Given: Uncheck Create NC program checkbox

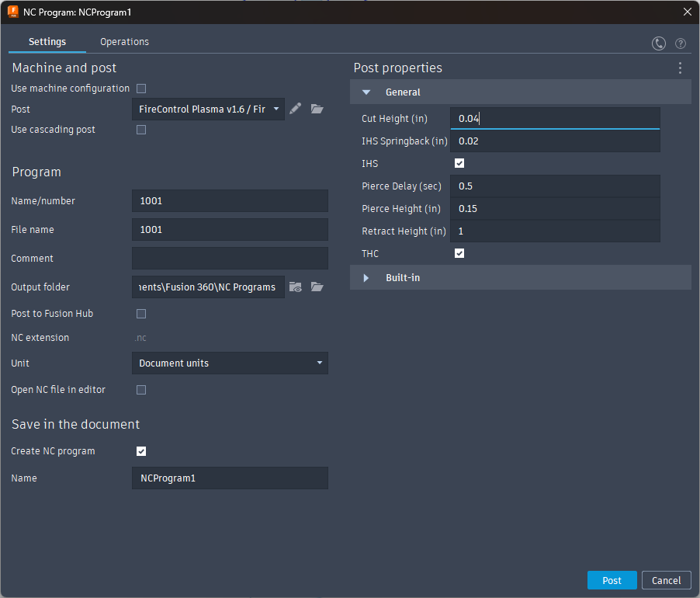Looking at the screenshot, I should [141, 451].
